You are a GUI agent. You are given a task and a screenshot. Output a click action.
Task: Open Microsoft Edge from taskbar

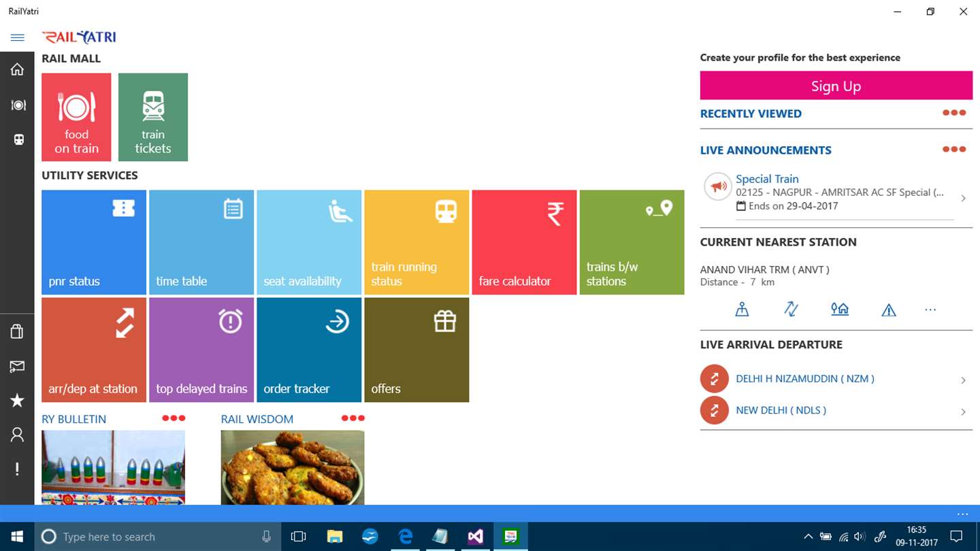[x=406, y=537]
